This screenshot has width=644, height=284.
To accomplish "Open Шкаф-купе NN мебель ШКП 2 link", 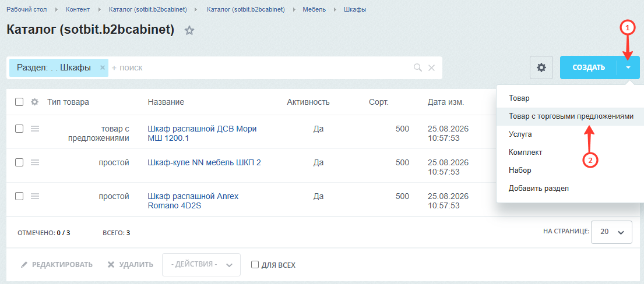I will 204,162.
